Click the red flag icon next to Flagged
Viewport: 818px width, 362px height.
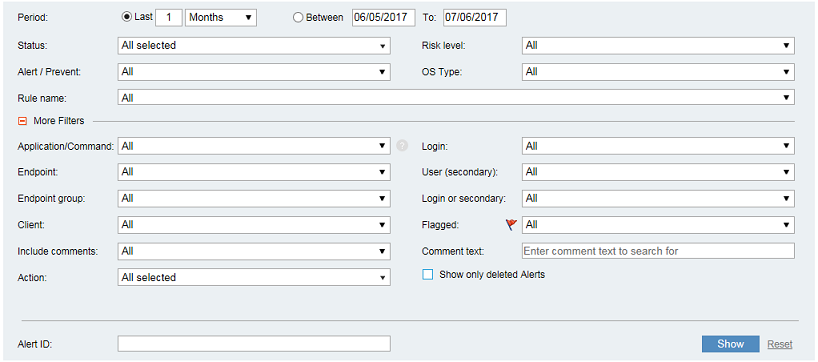coord(511,225)
